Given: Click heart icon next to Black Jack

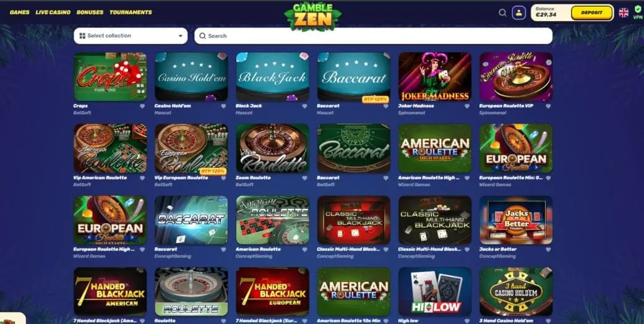Looking at the screenshot, I should [x=304, y=106].
